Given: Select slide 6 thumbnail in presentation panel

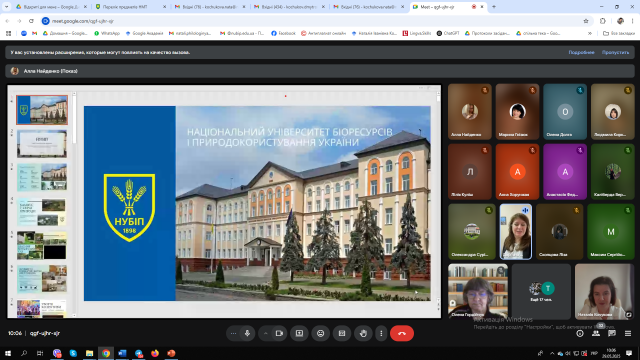Looking at the screenshot, I should (x=42, y=279).
